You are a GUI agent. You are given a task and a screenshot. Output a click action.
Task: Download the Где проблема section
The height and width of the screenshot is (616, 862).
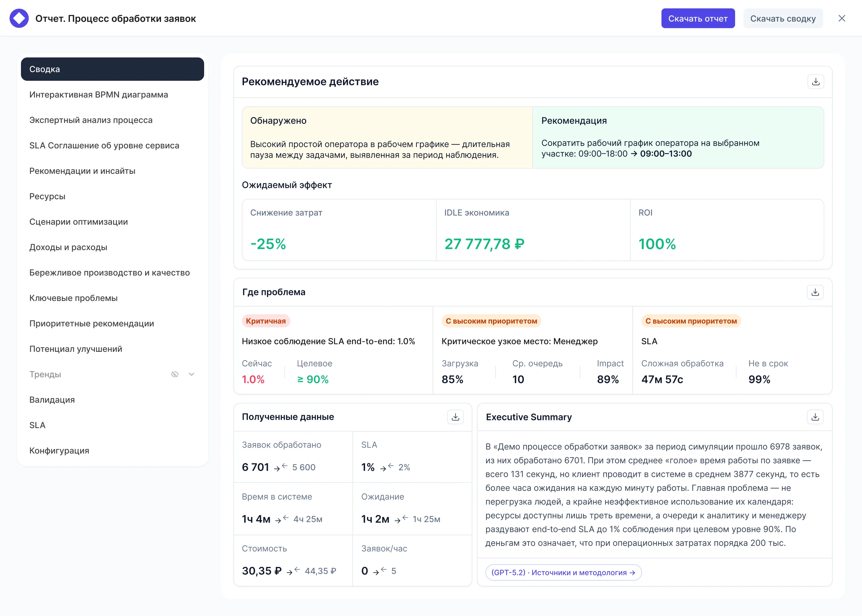point(815,292)
